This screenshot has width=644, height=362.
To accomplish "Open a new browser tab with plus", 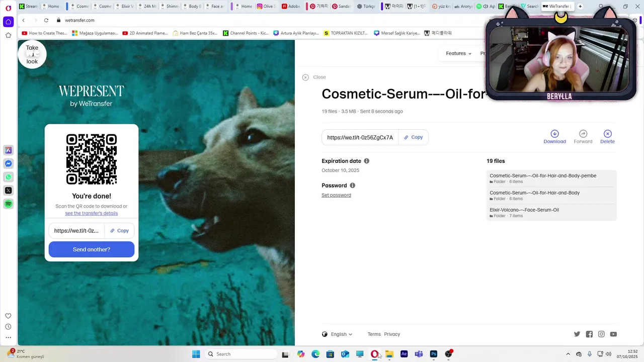I will pos(580,7).
